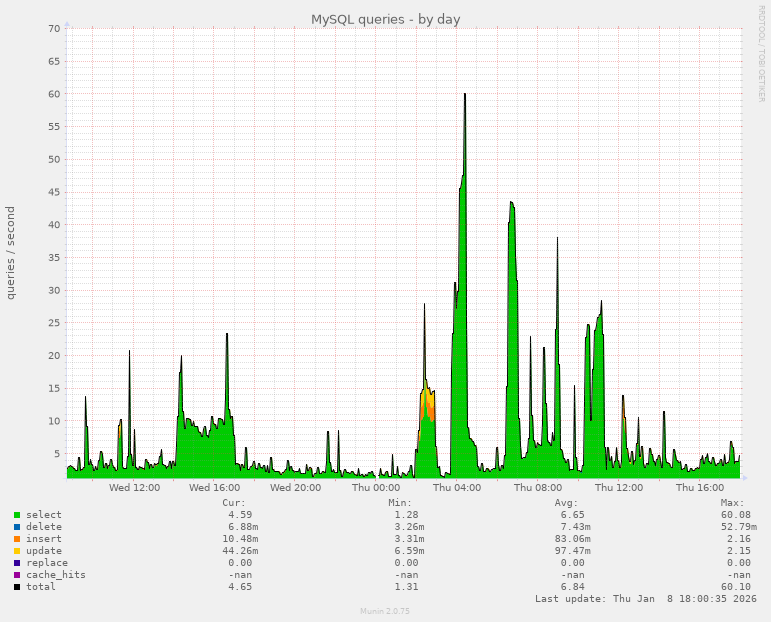Click select max value 60.08

pos(736,515)
